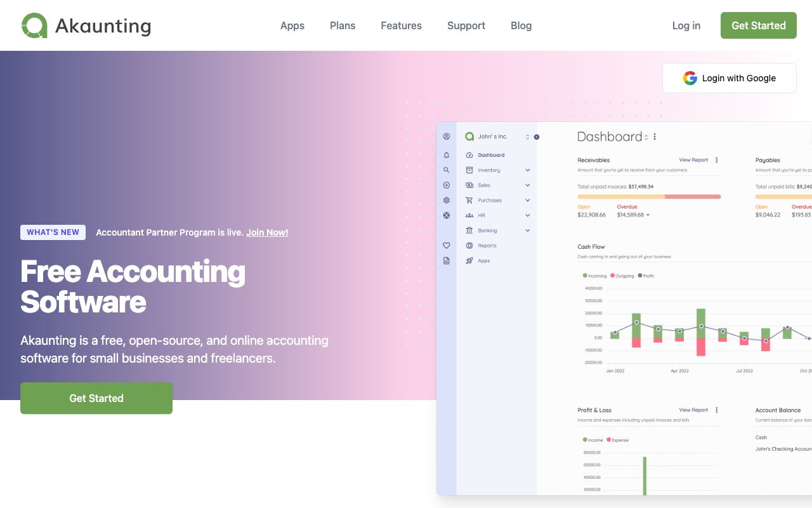Viewport: 812px width, 508px height.
Task: Toggle the Profit series in the Cash Flow legend
Action: (646, 276)
